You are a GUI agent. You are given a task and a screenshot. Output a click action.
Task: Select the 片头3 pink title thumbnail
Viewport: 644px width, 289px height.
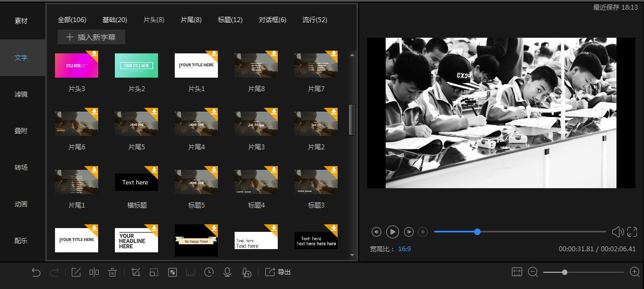[77, 65]
